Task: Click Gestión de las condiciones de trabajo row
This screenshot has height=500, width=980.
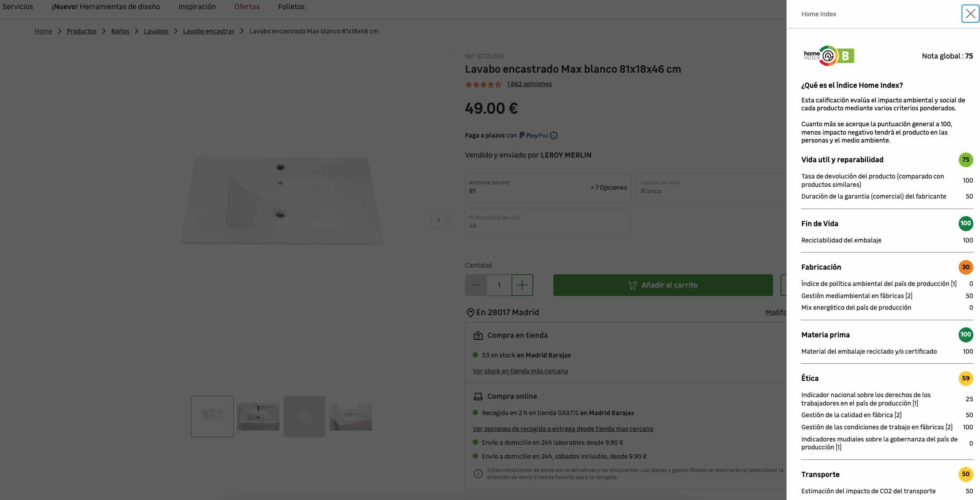Action: click(x=887, y=427)
